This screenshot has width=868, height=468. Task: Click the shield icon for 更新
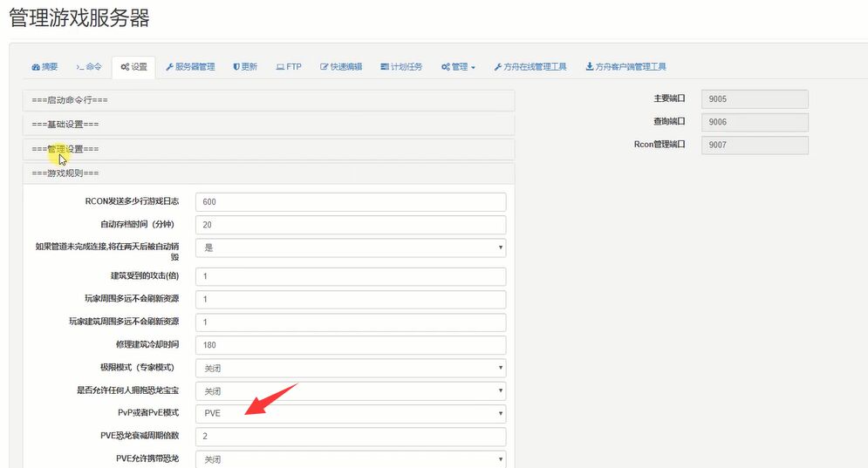pyautogui.click(x=236, y=67)
